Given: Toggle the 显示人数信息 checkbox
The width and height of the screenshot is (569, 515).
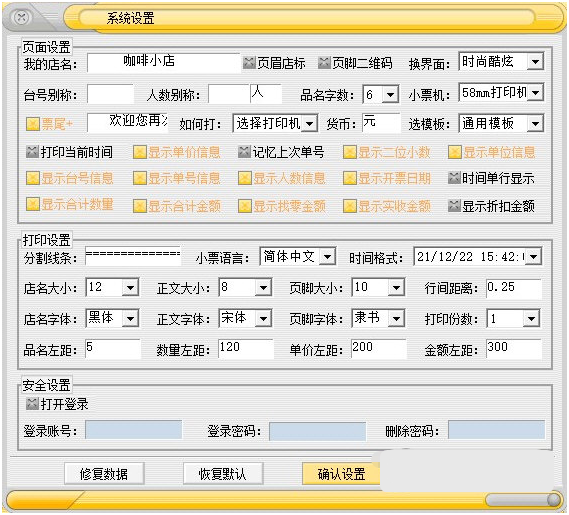Looking at the screenshot, I should [245, 178].
